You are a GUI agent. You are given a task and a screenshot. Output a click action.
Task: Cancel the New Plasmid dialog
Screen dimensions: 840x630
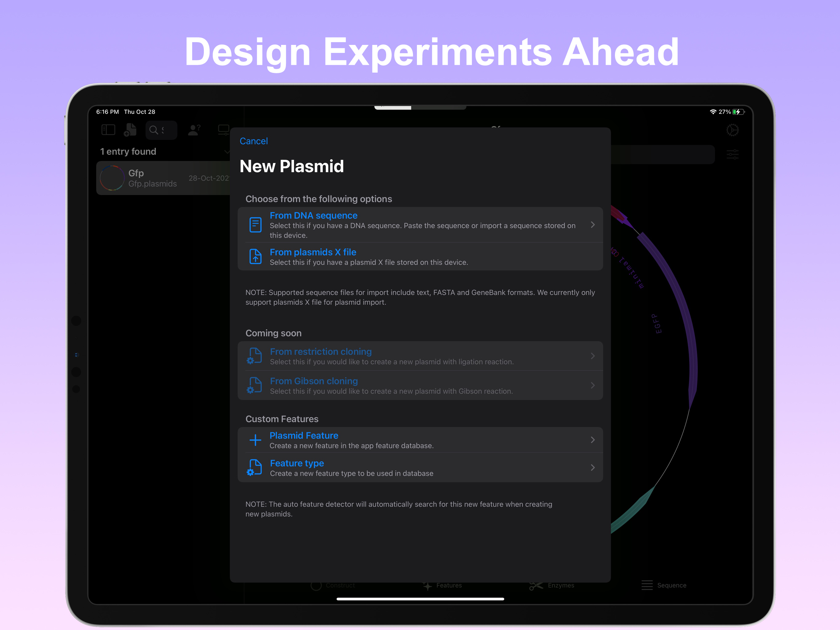point(253,141)
